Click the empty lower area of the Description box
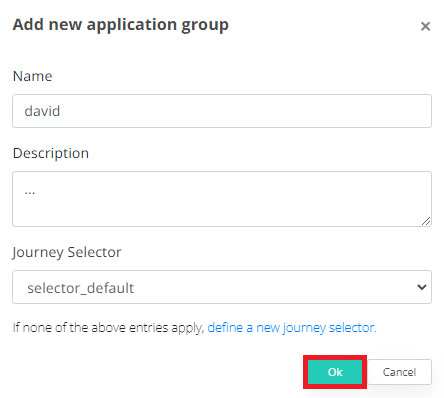The height and width of the screenshot is (398, 444). point(220,213)
